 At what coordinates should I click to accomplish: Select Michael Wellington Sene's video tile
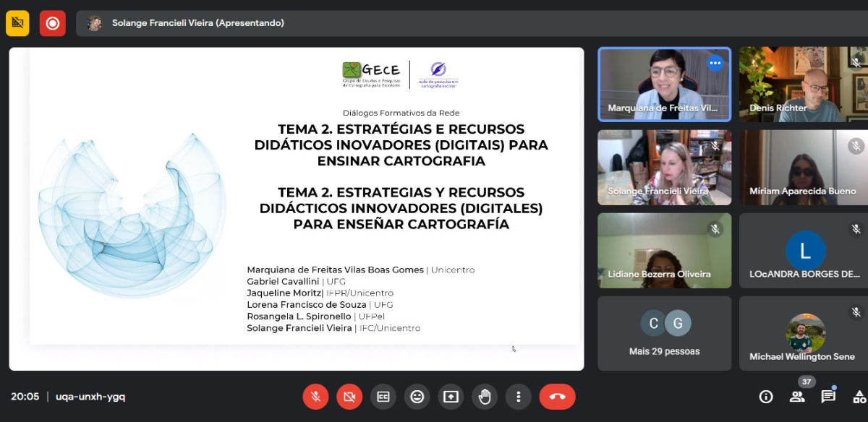pyautogui.click(x=803, y=332)
